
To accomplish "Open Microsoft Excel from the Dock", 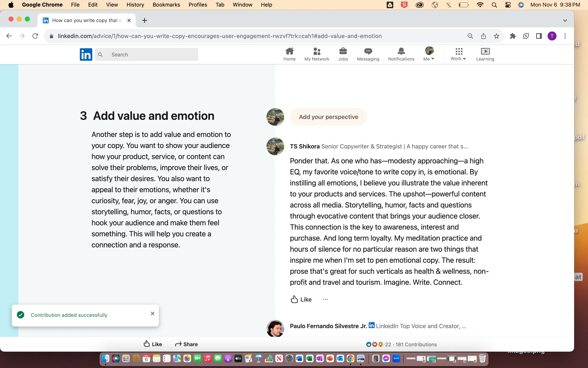I will point(310,359).
